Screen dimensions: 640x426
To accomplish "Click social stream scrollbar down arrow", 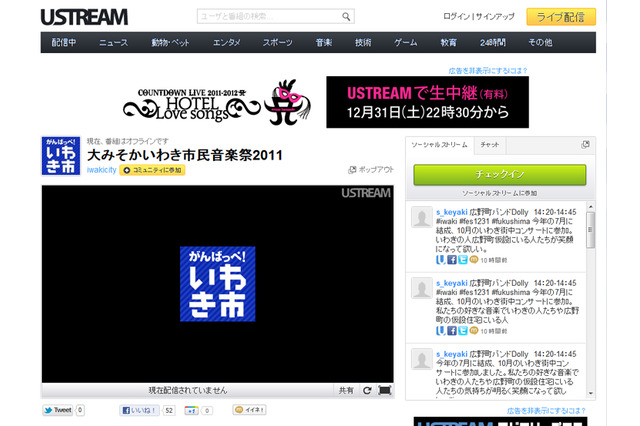I will pos(591,393).
